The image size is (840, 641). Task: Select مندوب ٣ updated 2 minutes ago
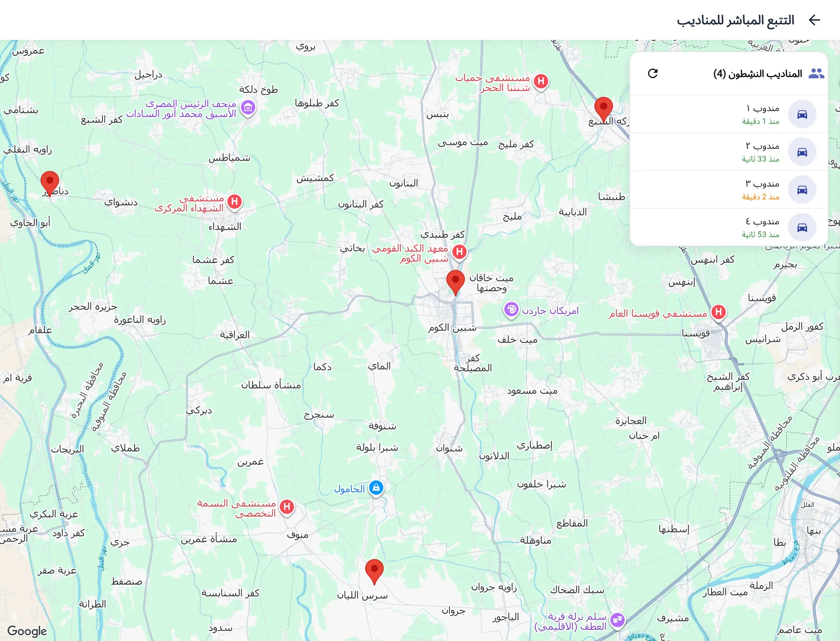click(729, 190)
